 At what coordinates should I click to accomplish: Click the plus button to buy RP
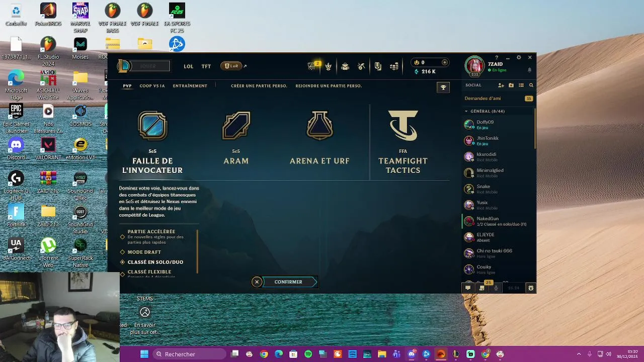444,62
